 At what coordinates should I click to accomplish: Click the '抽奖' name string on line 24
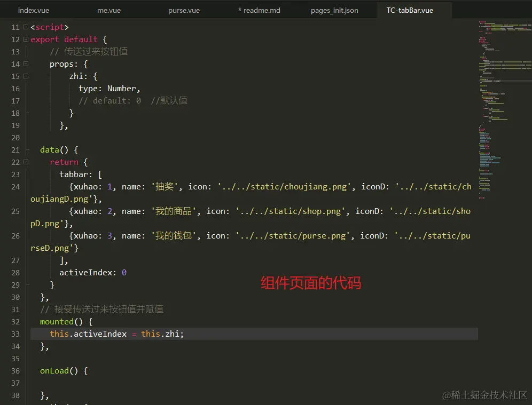click(x=165, y=186)
